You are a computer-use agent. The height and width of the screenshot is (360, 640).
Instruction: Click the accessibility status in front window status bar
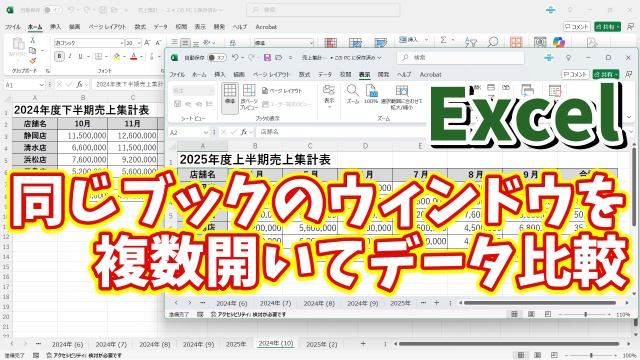click(248, 314)
